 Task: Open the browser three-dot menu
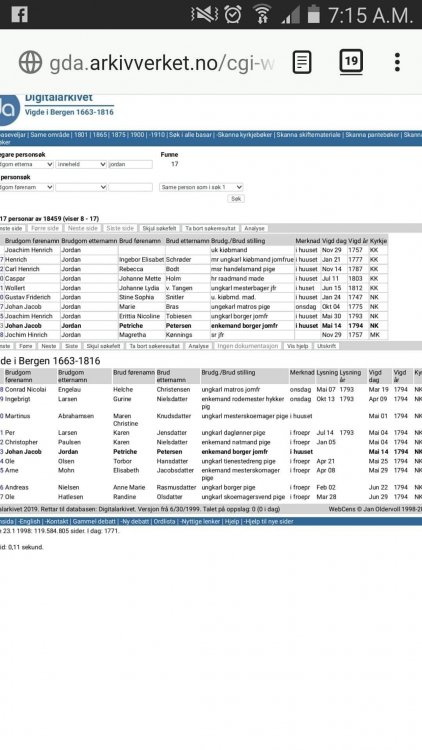tap(397, 62)
